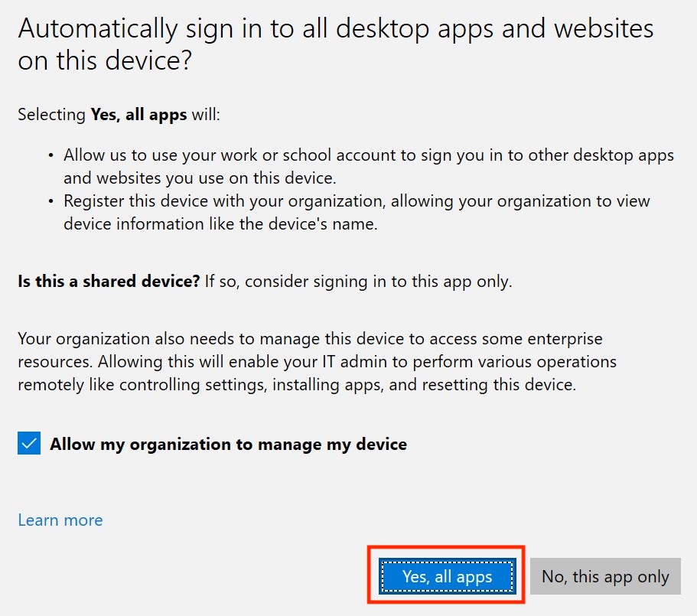Viewport: 697px width, 616px height.
Task: Click the blue "Learn more" text
Action: click(x=60, y=520)
